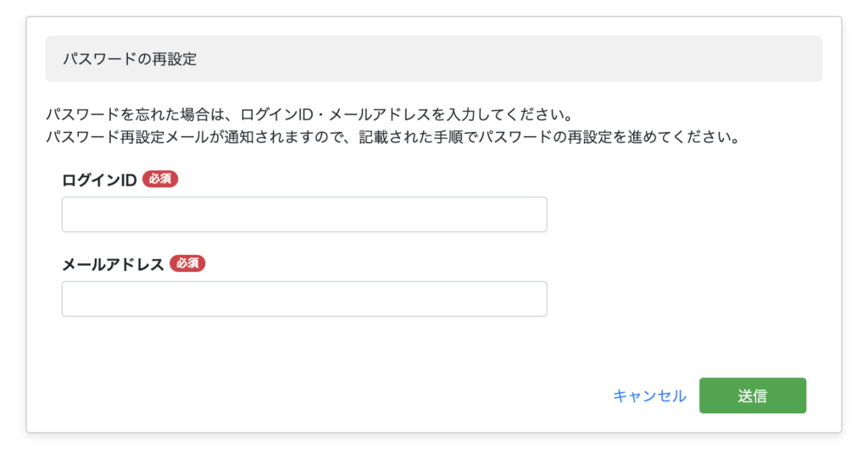Place cursor in the login ID box

click(x=304, y=214)
